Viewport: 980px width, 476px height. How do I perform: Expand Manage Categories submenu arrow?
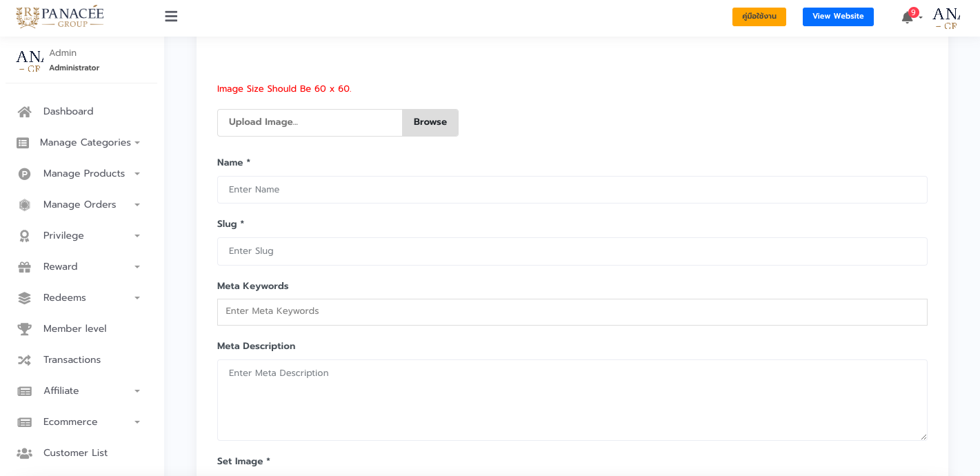(137, 143)
